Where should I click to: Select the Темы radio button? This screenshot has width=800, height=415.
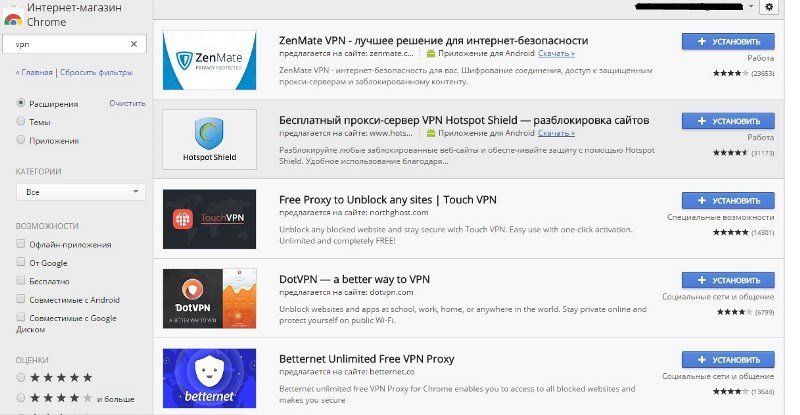[20, 121]
